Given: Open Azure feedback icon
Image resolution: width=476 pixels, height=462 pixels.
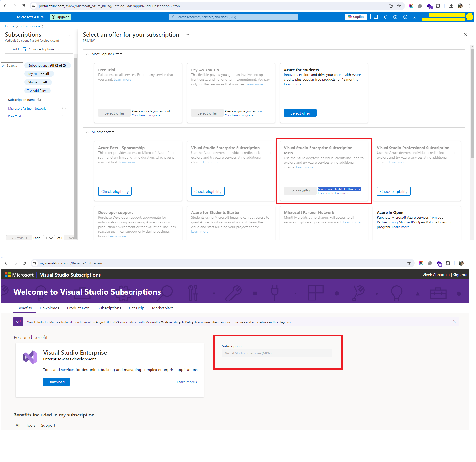Looking at the screenshot, I should tap(415, 17).
